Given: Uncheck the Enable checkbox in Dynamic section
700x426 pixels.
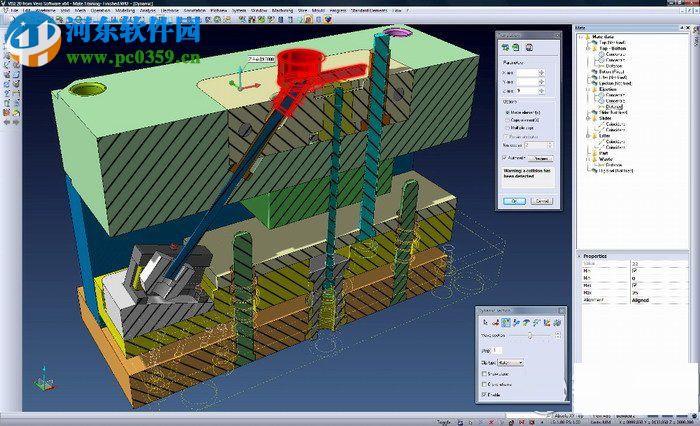Looking at the screenshot, I should click(x=486, y=395).
